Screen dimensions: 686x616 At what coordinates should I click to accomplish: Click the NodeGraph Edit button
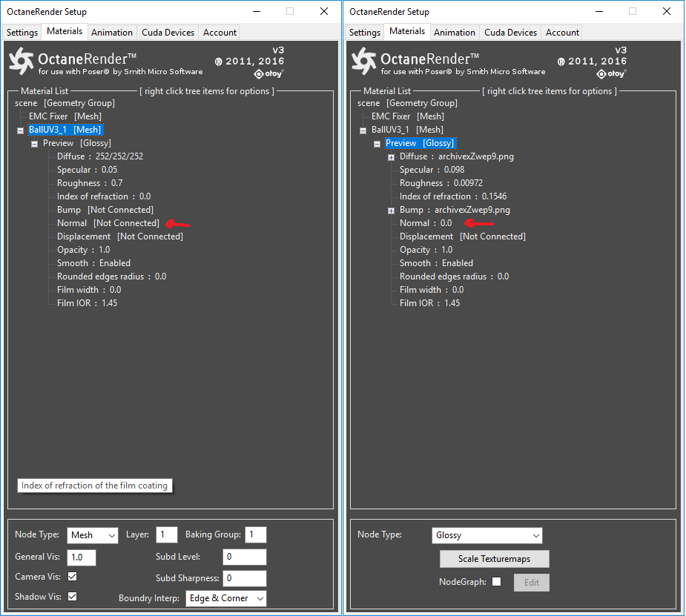coord(532,583)
